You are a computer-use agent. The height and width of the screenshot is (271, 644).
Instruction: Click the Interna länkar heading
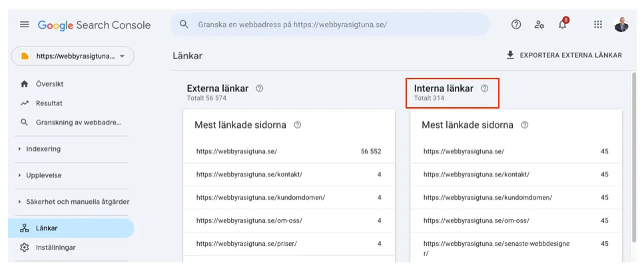point(444,89)
